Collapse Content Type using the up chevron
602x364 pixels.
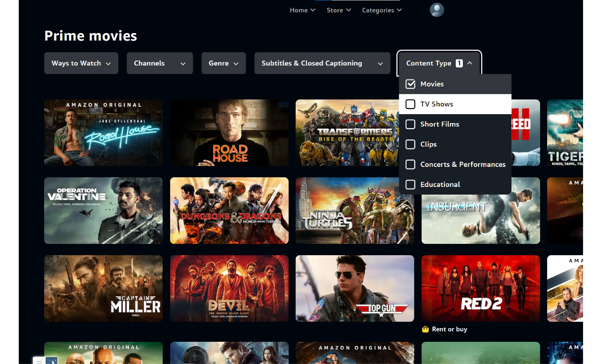tap(470, 63)
